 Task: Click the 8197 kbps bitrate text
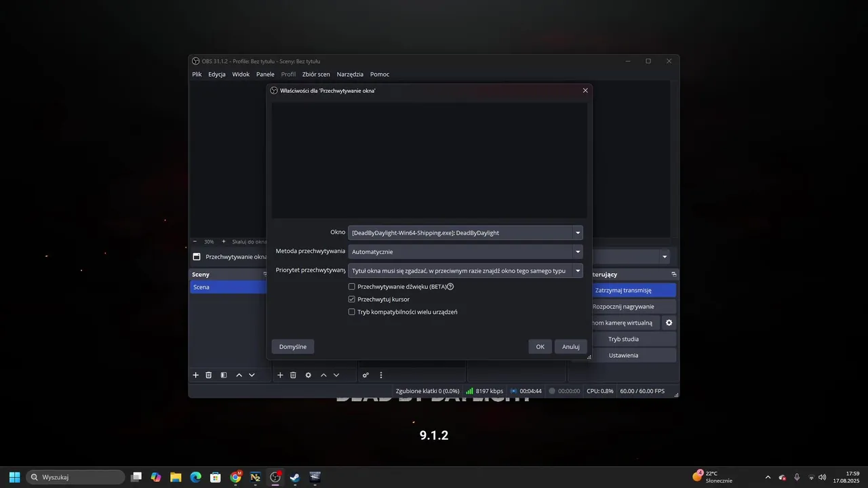(x=490, y=391)
